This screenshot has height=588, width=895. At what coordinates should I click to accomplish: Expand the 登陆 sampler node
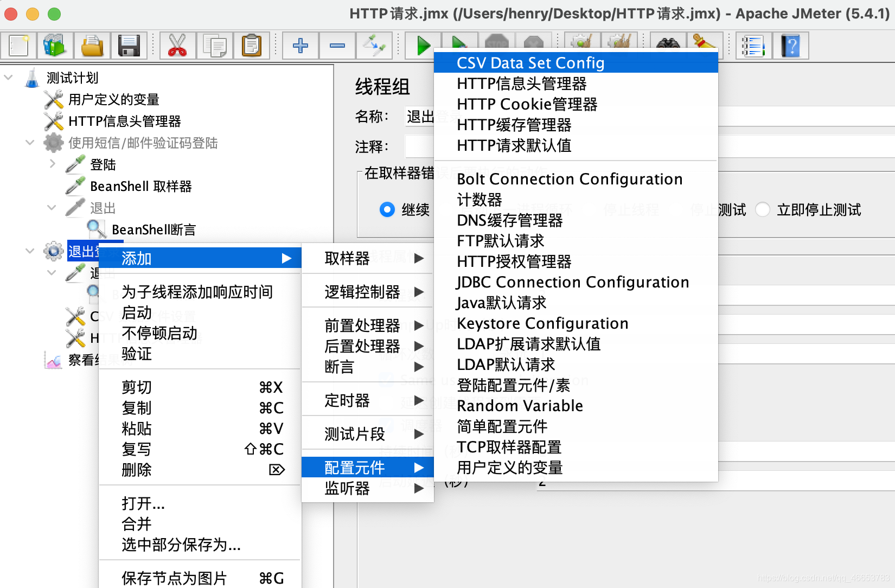coord(52,164)
